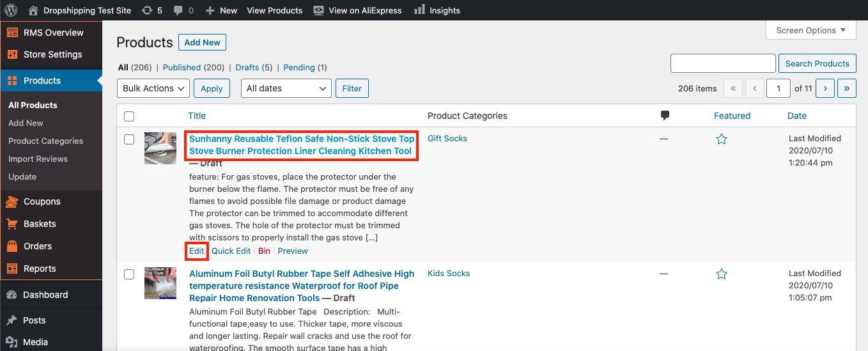Click the Coupons sidebar icon

(12, 201)
